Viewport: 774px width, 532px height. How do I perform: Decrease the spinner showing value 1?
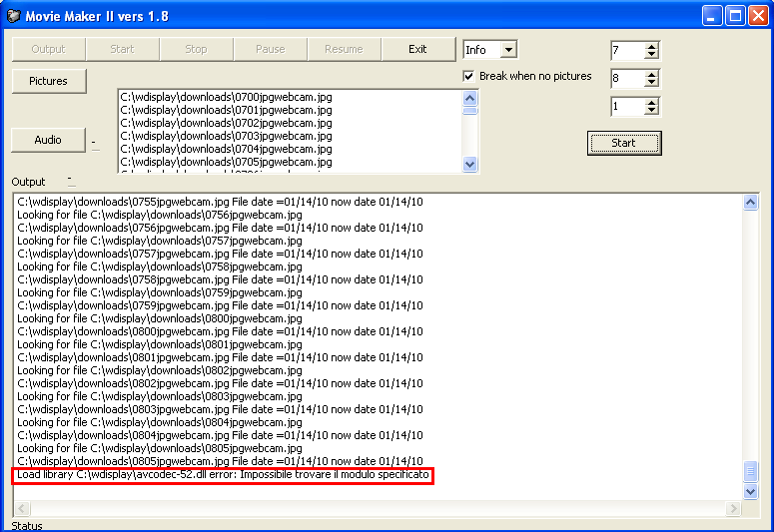[651, 111]
